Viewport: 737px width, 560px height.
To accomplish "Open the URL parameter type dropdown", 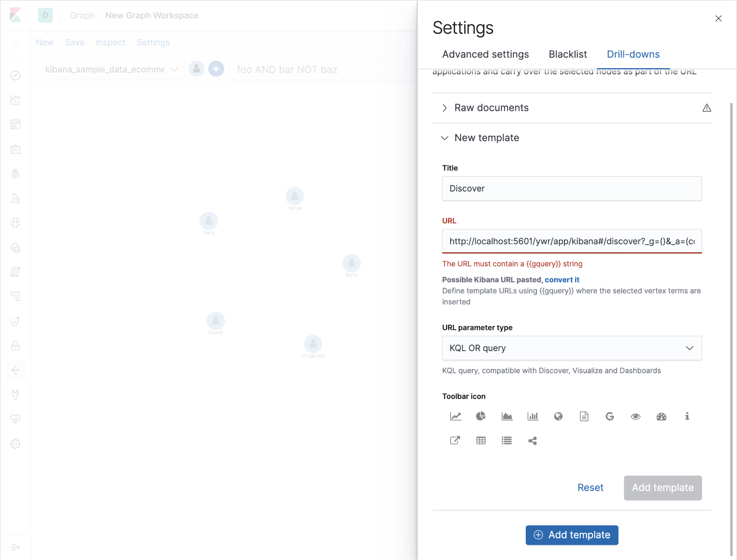I will coord(572,348).
